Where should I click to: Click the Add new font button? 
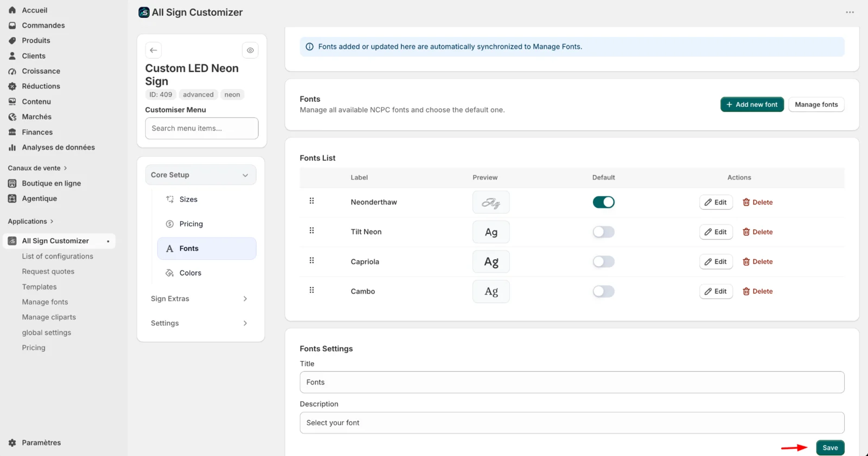tap(752, 105)
